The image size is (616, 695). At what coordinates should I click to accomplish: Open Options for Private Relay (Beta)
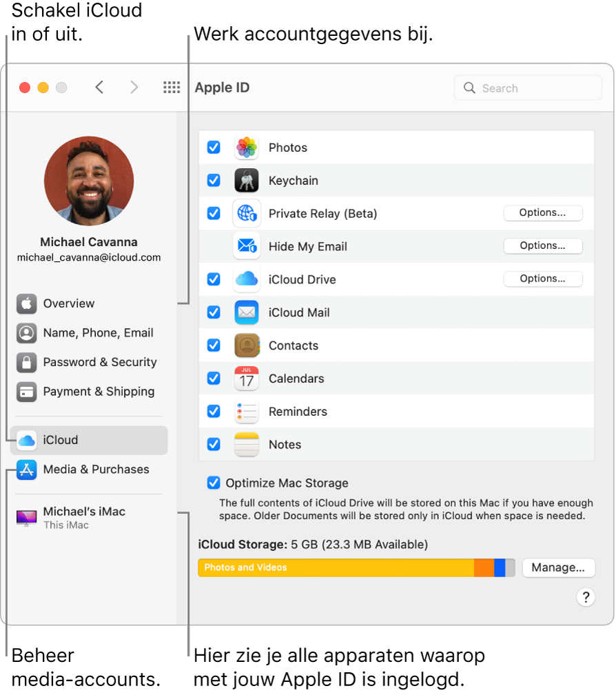[x=543, y=213]
